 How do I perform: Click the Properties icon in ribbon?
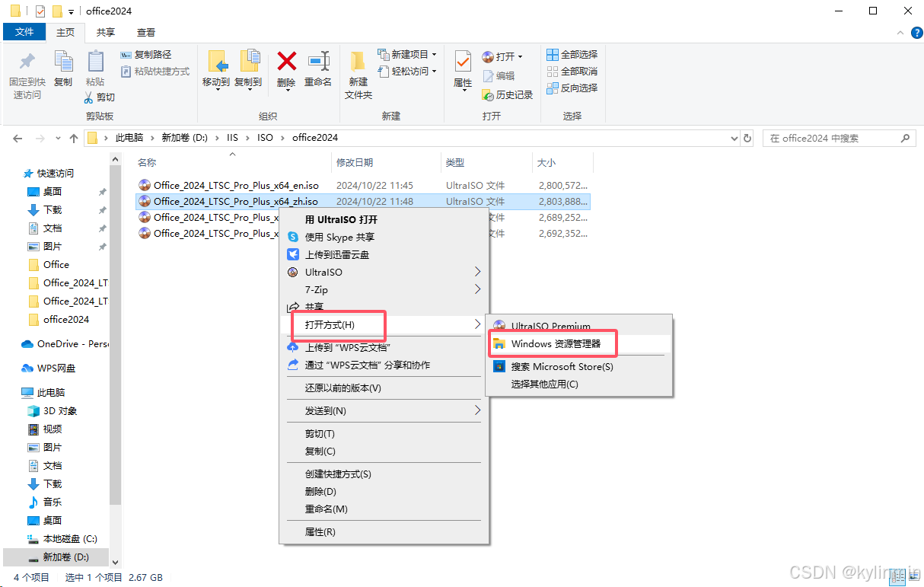point(463,61)
